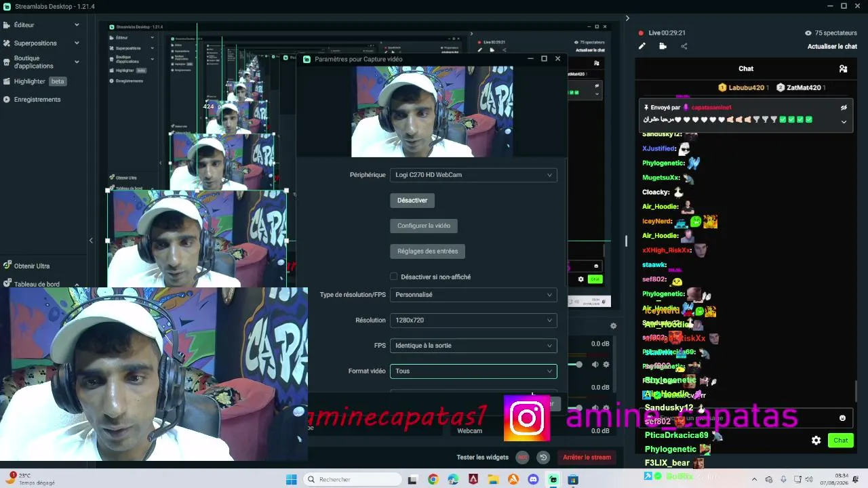
Task: Click Actualiser le chat link
Action: [x=832, y=47]
